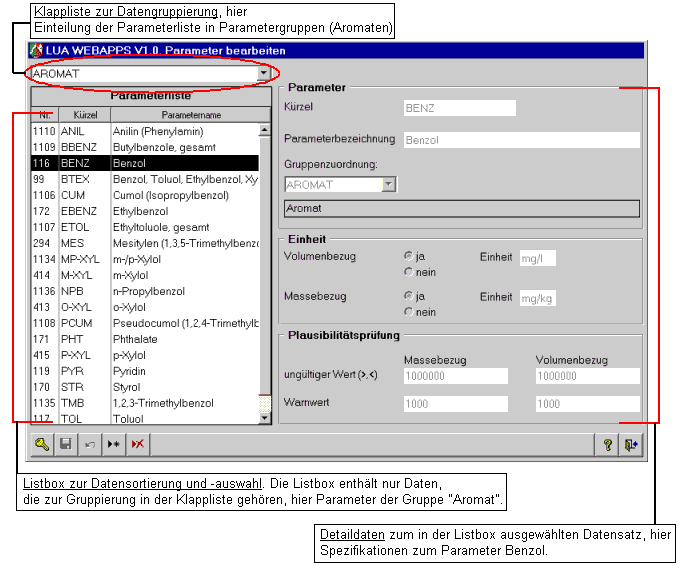Click the red X delete record icon
Screen dimensions: 680x570
pos(136,445)
